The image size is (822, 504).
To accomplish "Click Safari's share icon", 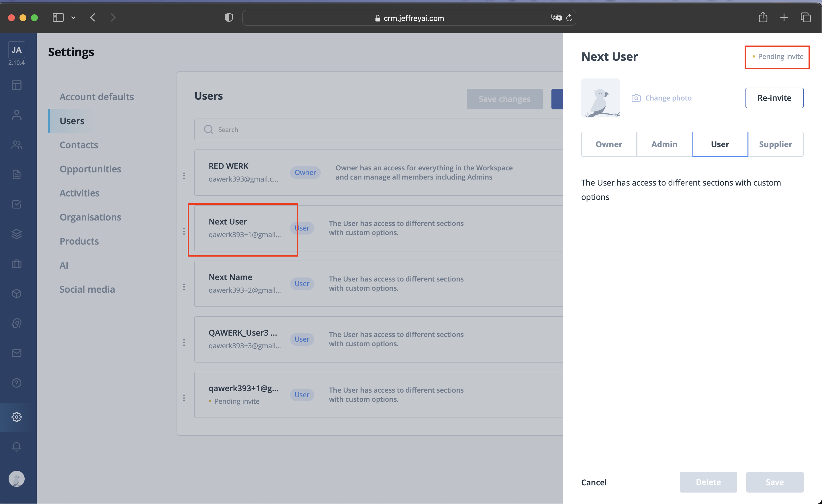I will click(763, 17).
